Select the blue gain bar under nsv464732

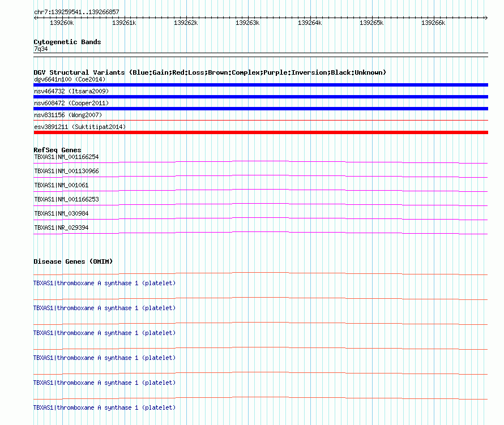pos(260,97)
